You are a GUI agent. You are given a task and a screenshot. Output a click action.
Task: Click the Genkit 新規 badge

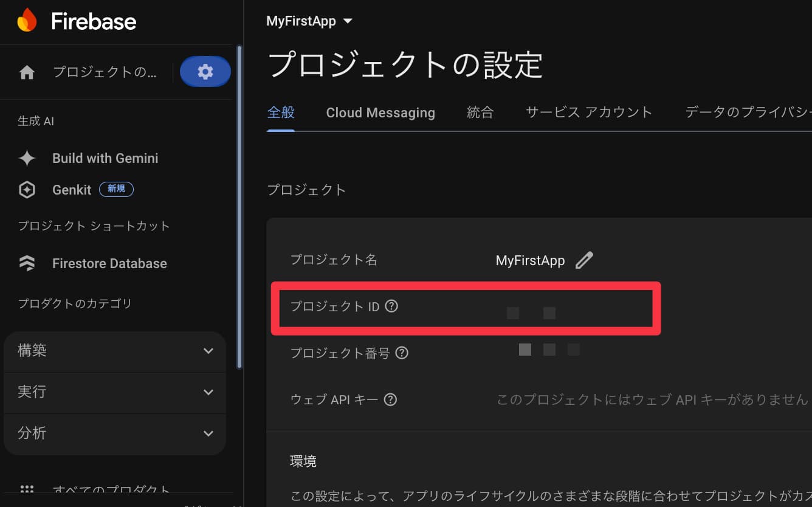pyautogui.click(x=116, y=189)
